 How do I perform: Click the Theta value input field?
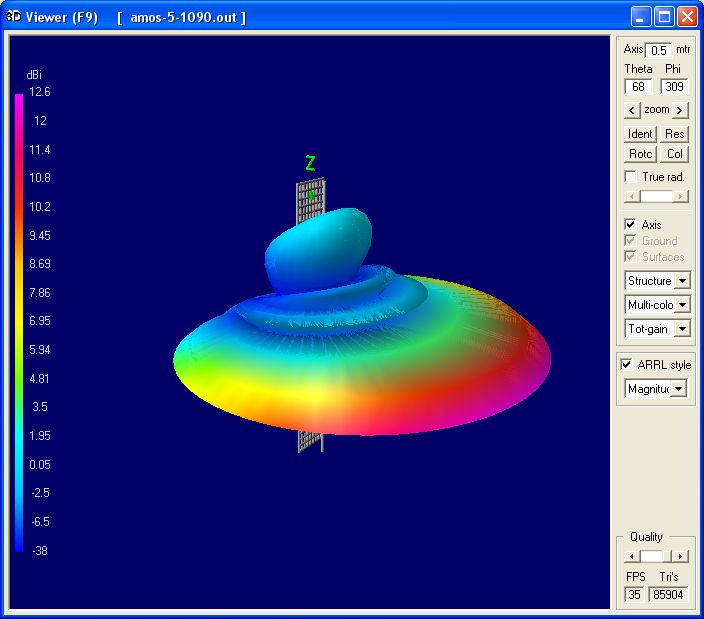click(637, 87)
